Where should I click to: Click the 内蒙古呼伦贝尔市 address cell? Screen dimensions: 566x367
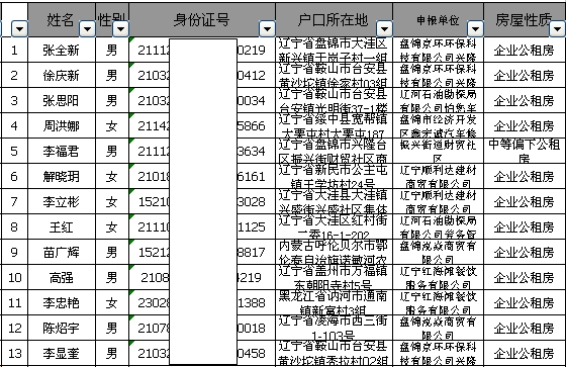[334, 252]
